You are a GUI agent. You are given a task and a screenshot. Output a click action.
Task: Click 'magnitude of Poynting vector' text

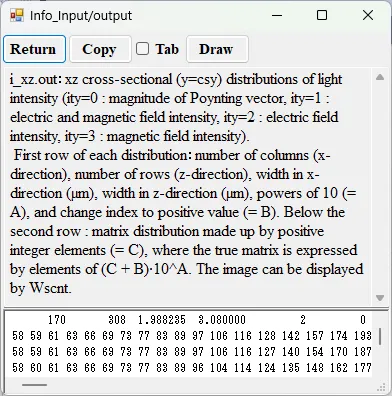pos(197,98)
